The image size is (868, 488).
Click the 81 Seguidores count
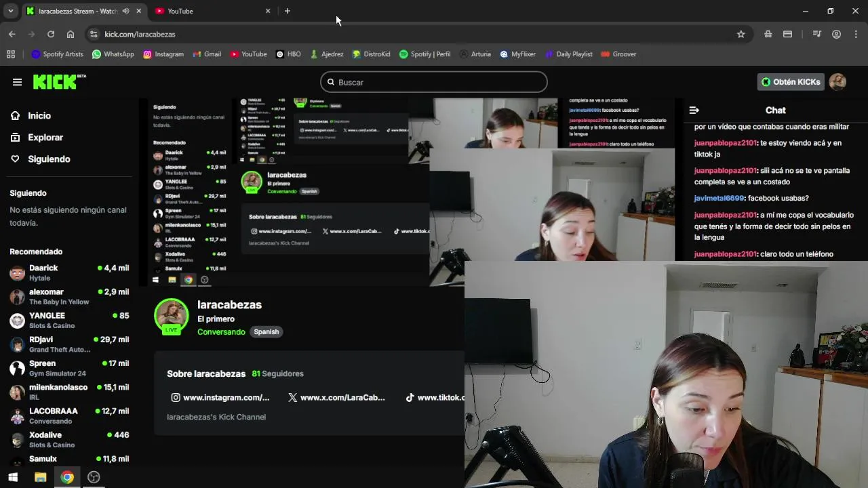pyautogui.click(x=277, y=374)
